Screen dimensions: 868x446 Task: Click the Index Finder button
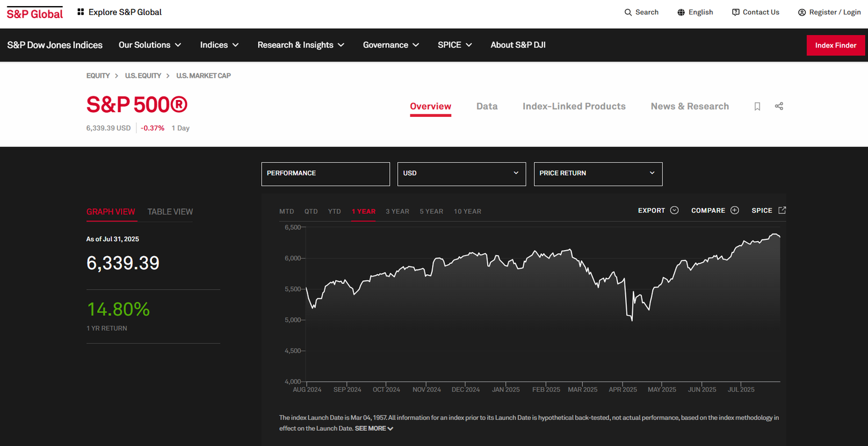[835, 45]
